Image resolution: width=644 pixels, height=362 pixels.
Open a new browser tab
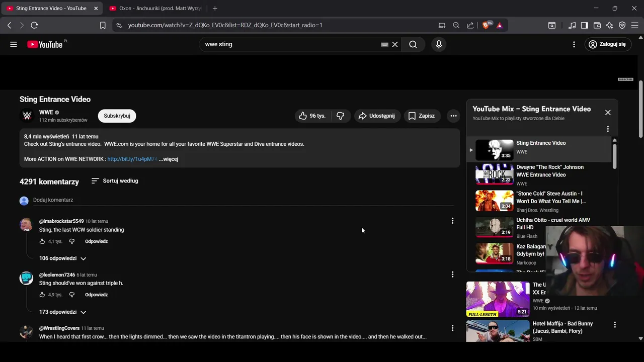click(215, 9)
